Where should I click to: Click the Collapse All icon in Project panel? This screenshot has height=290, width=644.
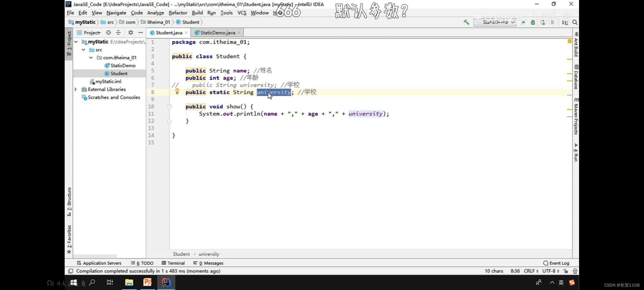click(118, 32)
